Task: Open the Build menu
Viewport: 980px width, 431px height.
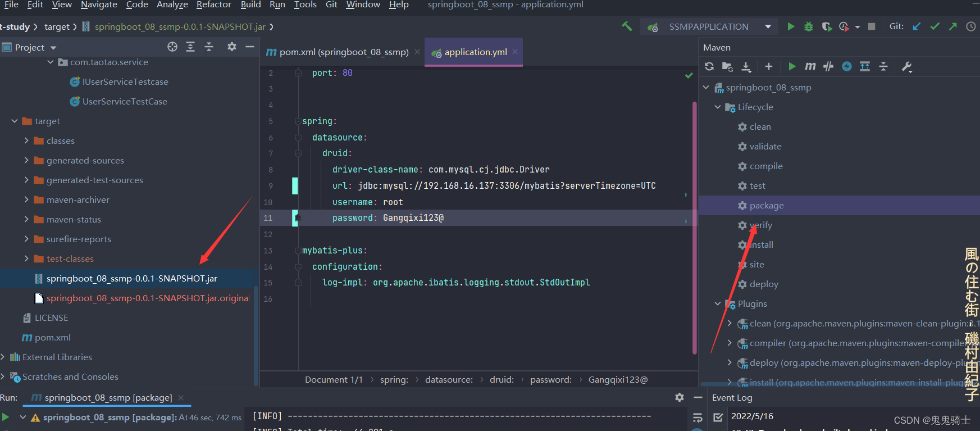Action: [250, 4]
